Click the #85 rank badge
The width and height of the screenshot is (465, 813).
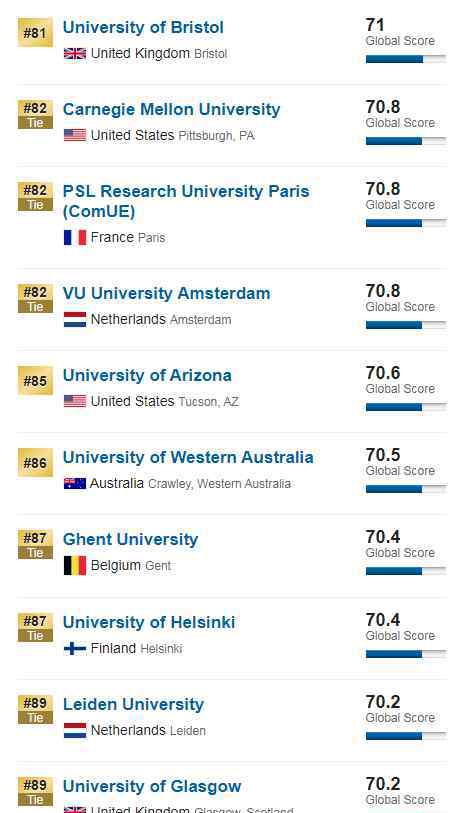[35, 381]
